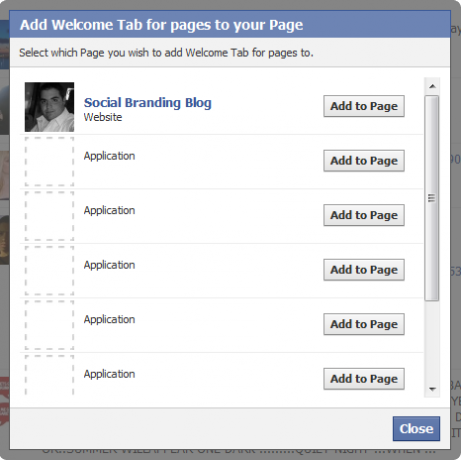
Task: Click the scrollbar down arrow
Action: coord(432,389)
